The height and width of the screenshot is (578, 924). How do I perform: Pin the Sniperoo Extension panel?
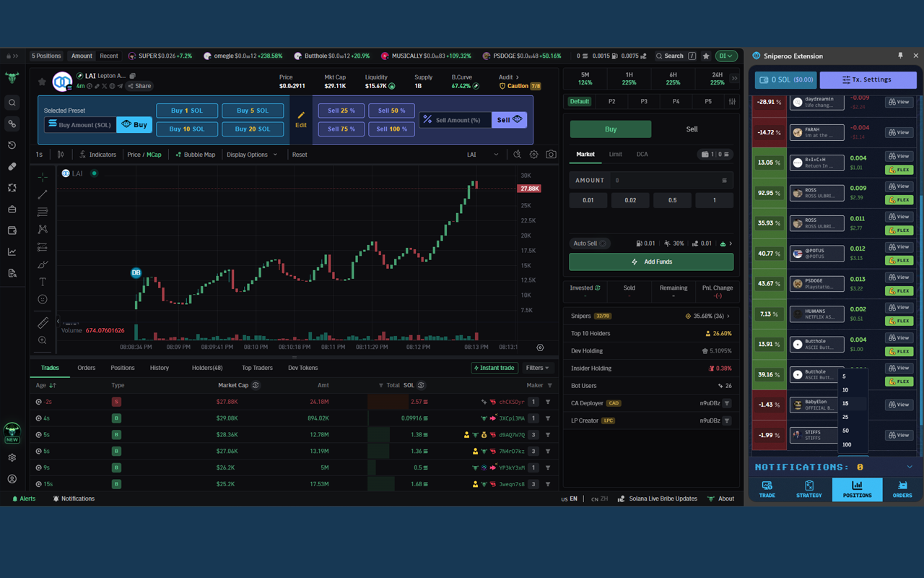(x=900, y=56)
